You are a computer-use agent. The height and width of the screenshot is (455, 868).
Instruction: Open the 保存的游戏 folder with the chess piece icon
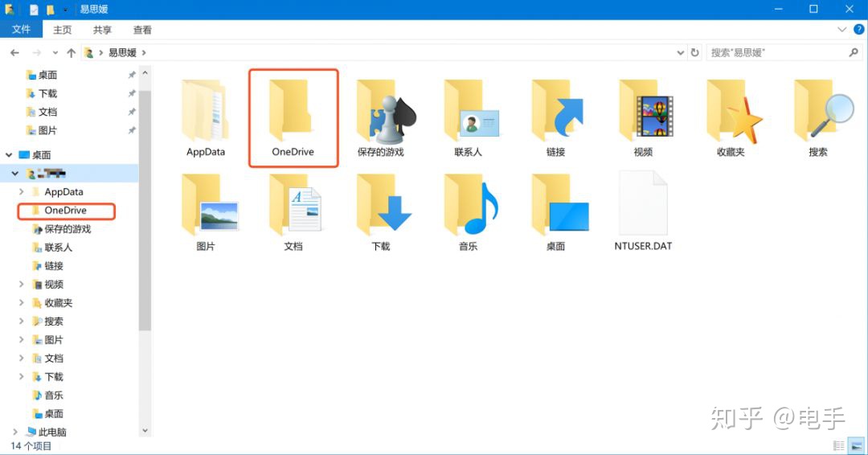[x=386, y=111]
